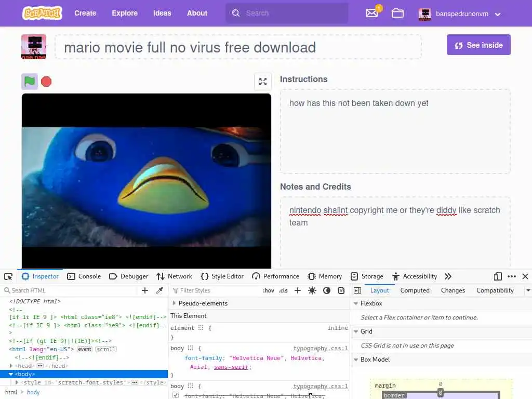Open the devtools three-dots customize menu
This screenshot has height=399, width=532.
coord(512,276)
